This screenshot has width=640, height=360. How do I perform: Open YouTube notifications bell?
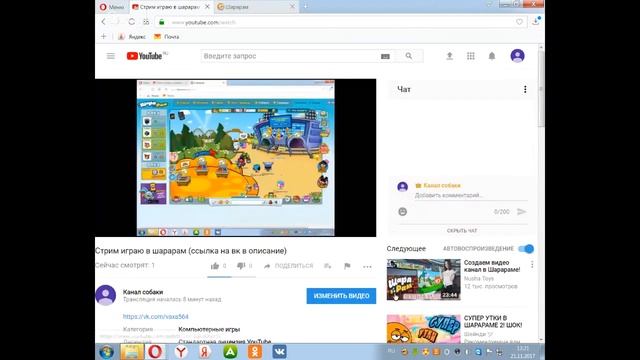click(x=492, y=56)
